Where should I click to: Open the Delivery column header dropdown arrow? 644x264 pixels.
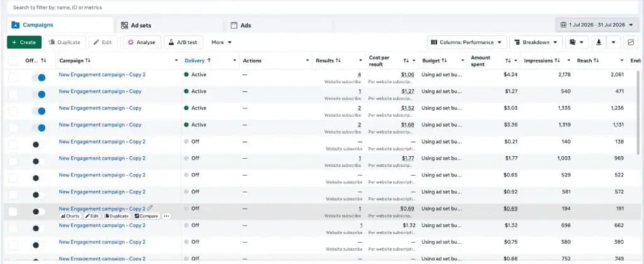(235, 60)
